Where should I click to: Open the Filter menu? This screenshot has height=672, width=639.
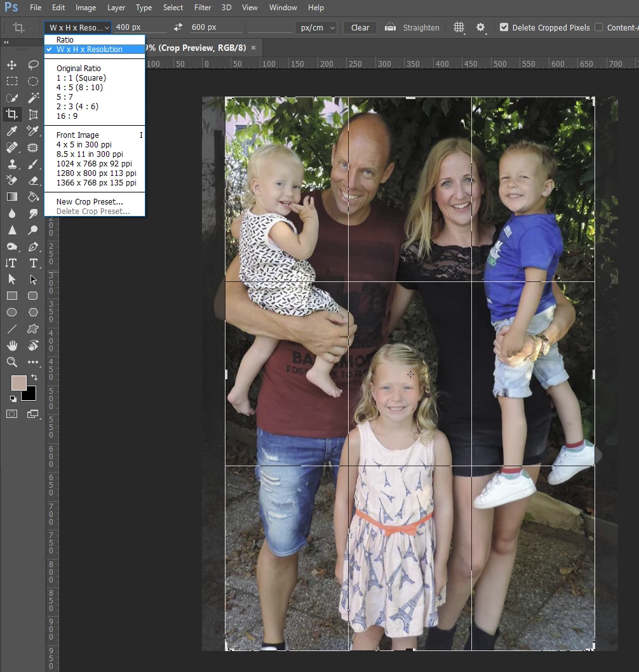click(x=202, y=8)
